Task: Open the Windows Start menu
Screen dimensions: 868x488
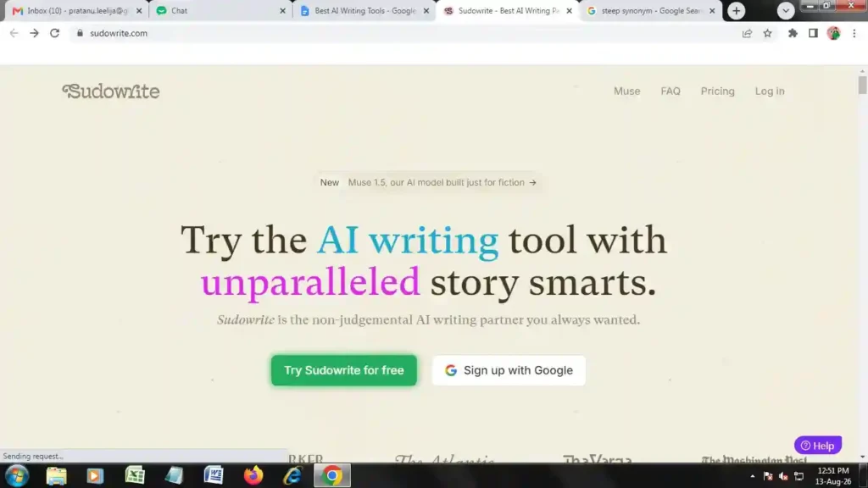Action: (x=17, y=475)
